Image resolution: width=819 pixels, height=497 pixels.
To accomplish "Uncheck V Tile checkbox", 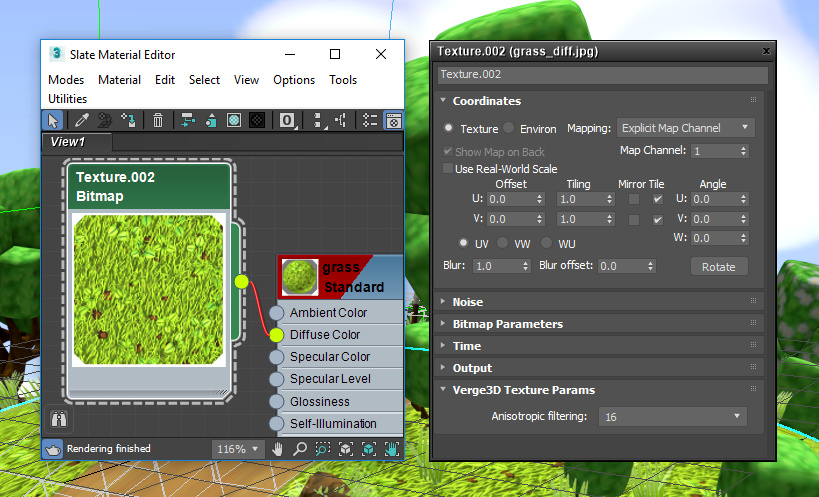I will point(658,219).
